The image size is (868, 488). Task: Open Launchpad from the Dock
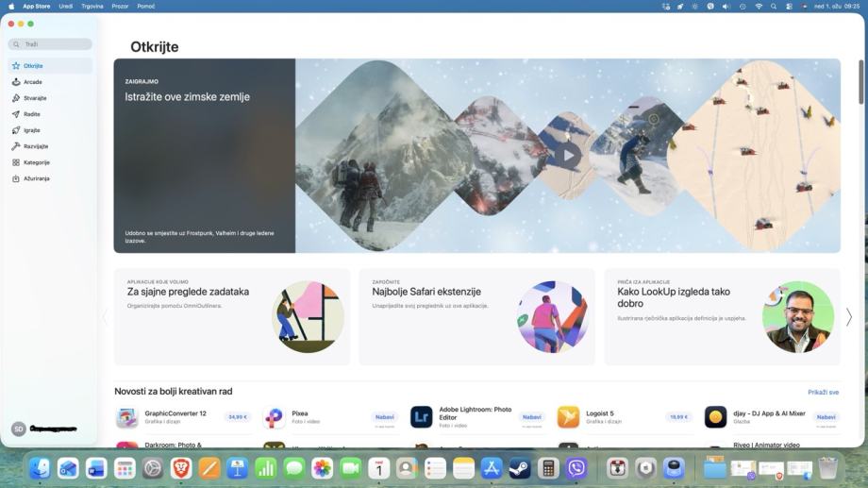click(x=125, y=468)
